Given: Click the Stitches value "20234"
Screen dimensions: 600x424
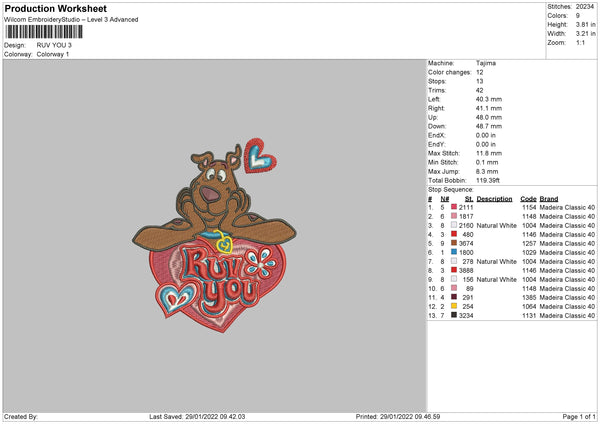Looking at the screenshot, I should pyautogui.click(x=585, y=7).
